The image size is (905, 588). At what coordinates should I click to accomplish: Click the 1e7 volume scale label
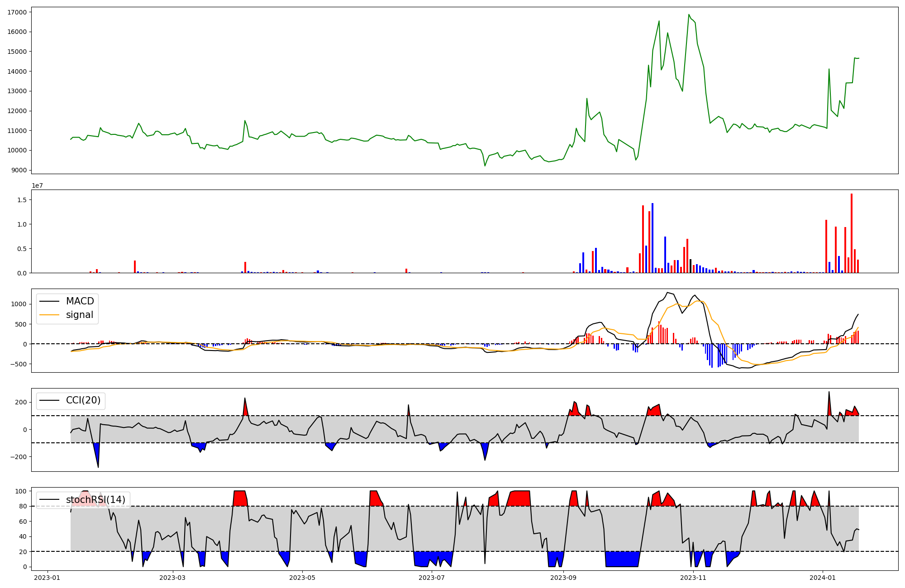click(37, 185)
